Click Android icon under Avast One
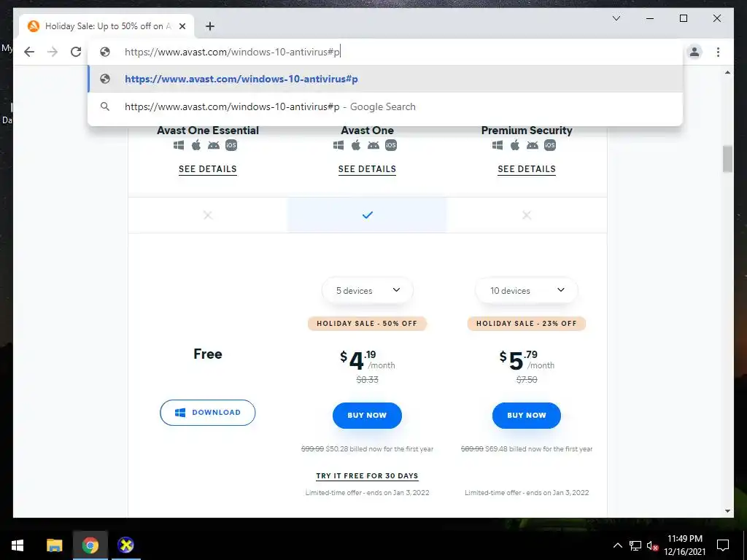Screen dimensions: 747x560 [373, 145]
